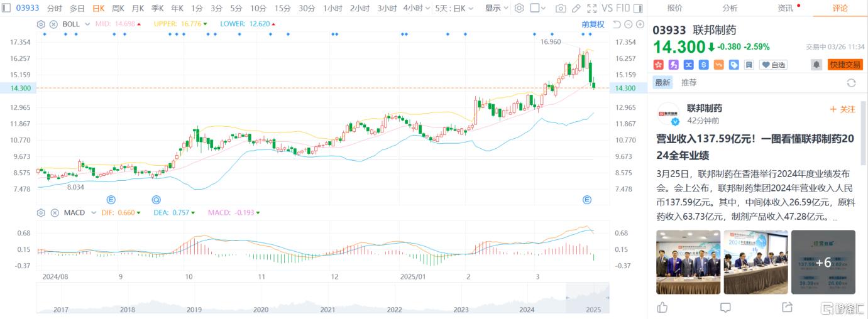Select the 多日 chart period
The height and width of the screenshot is (319, 868).
[77, 8]
